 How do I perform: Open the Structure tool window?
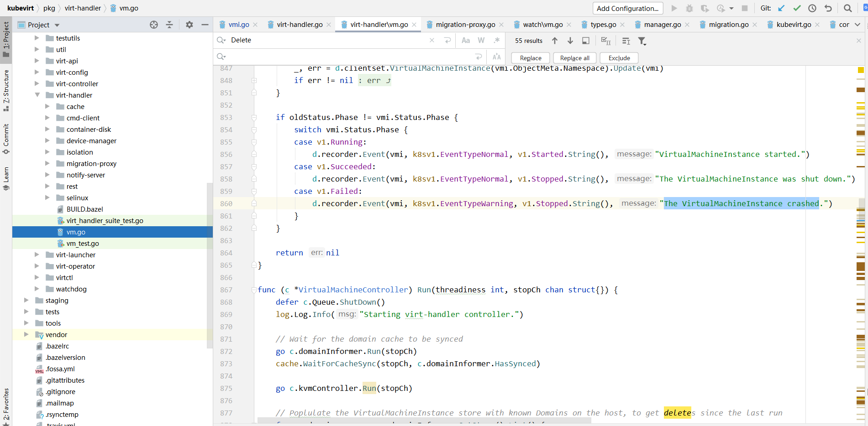[6, 90]
